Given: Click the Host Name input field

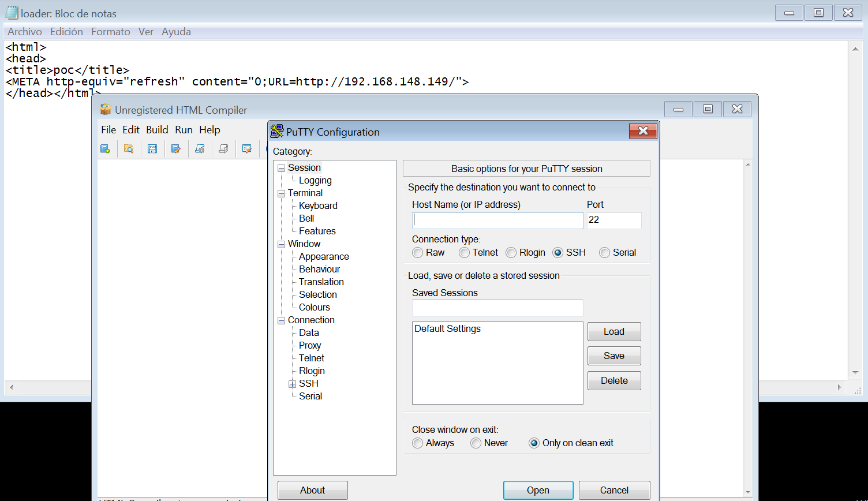Looking at the screenshot, I should pyautogui.click(x=497, y=220).
